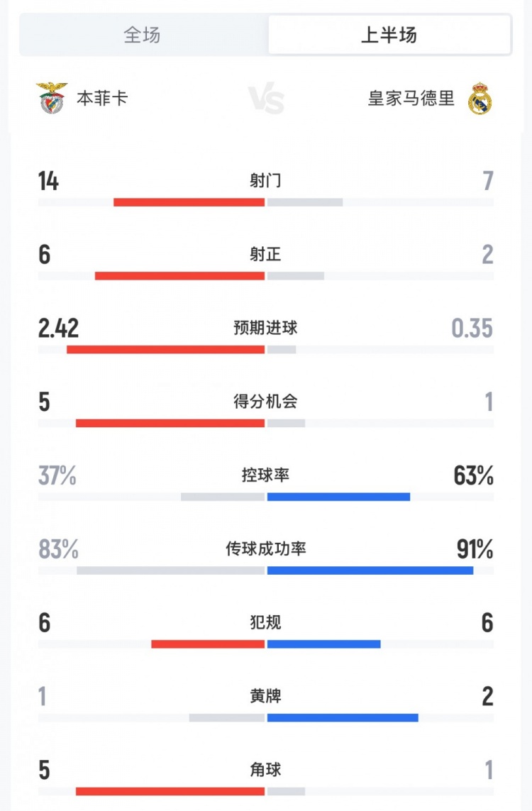Click Benfica's 2.42 expected goals value
This screenshot has height=811, width=532.
point(59,329)
